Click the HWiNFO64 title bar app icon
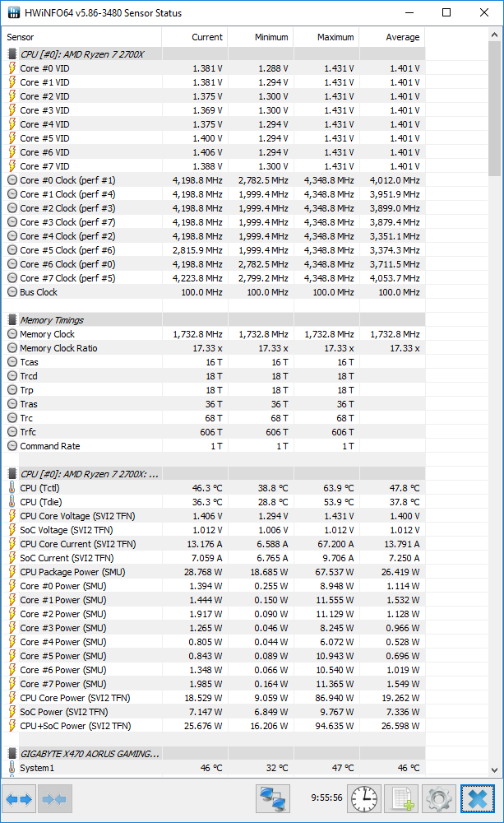Viewport: 504px width, 823px height. pos(13,13)
